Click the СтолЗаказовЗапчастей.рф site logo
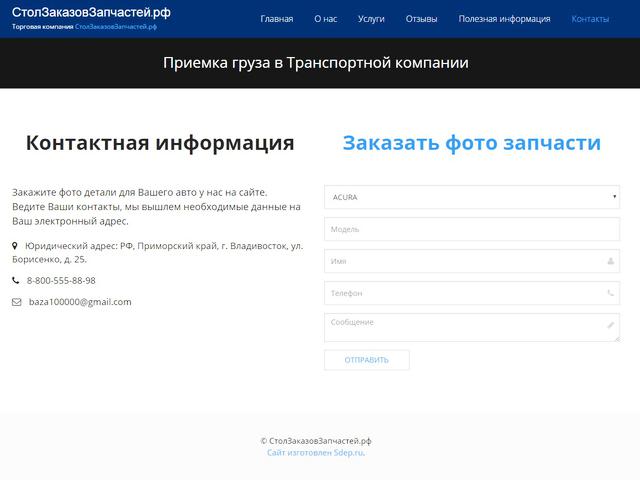This screenshot has height=480, width=640. (x=91, y=12)
